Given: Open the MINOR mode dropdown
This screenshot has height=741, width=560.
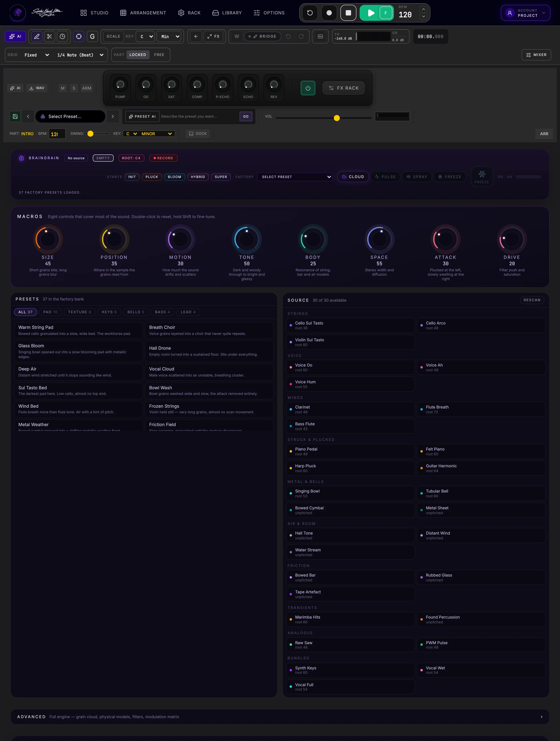Looking at the screenshot, I should pos(157,134).
